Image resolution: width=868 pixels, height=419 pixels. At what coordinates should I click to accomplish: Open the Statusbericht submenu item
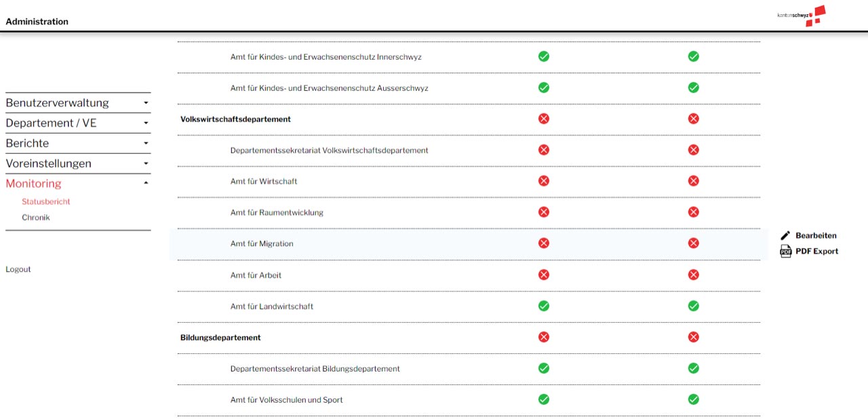pos(46,201)
